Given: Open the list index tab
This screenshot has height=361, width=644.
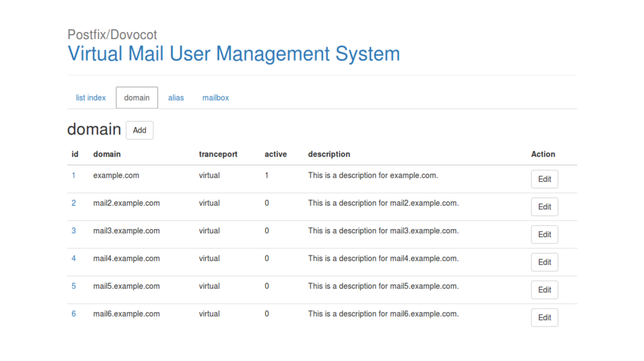Looking at the screenshot, I should (x=91, y=98).
